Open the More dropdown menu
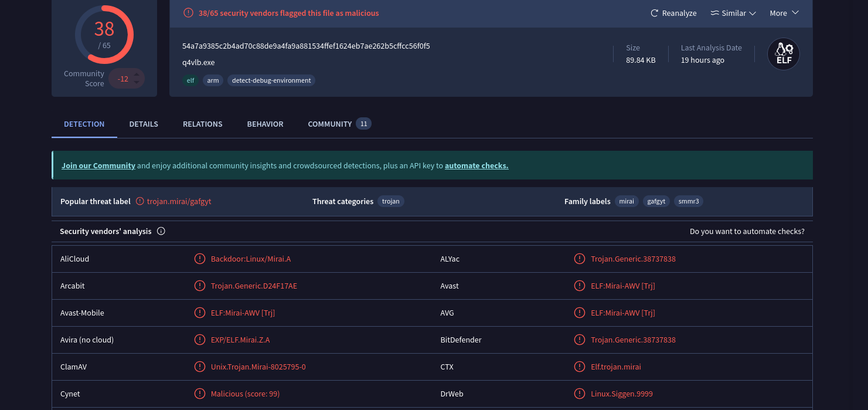Screen dimensions: 868x410 pyautogui.click(x=784, y=13)
